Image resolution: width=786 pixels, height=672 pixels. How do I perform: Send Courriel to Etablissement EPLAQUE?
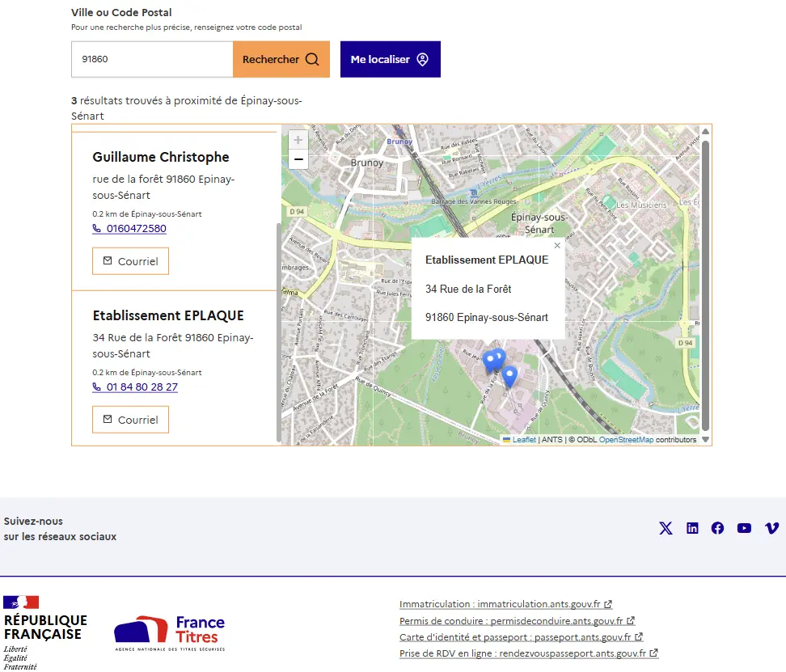[130, 420]
